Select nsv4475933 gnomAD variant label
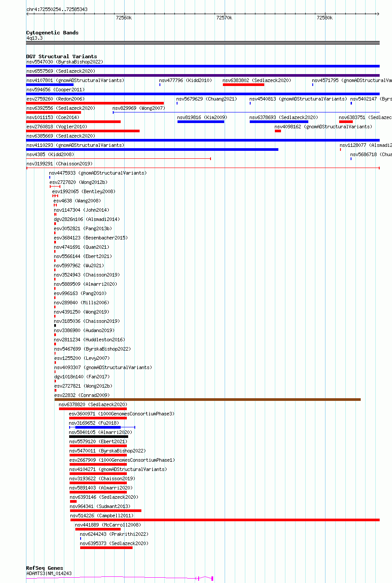Viewport: 392px width, 583px height. (98, 173)
